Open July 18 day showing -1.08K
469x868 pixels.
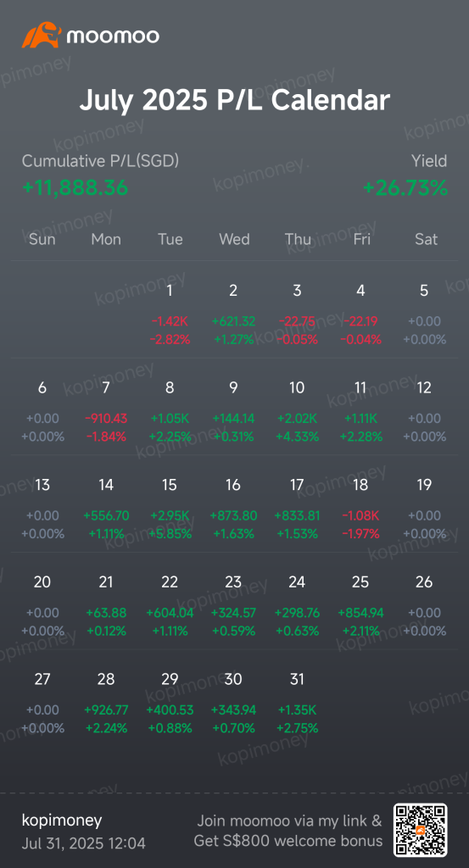360,509
